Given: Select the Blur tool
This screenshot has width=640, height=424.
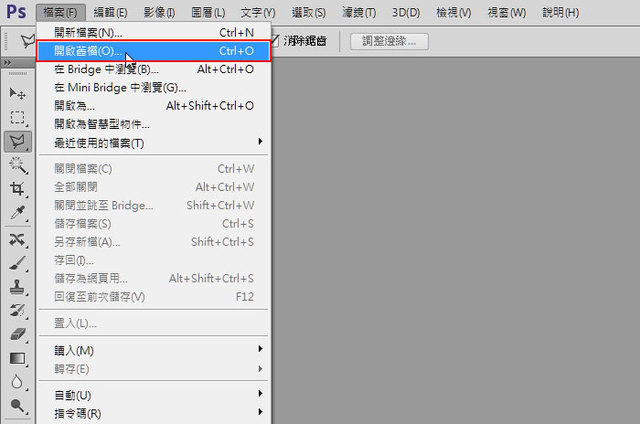Looking at the screenshot, I should [17, 382].
